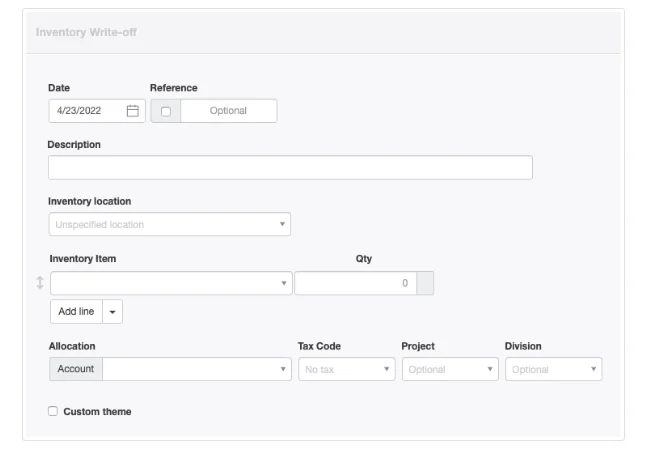The width and height of the screenshot is (646, 454).
Task: Click the Description text field
Action: point(290,167)
